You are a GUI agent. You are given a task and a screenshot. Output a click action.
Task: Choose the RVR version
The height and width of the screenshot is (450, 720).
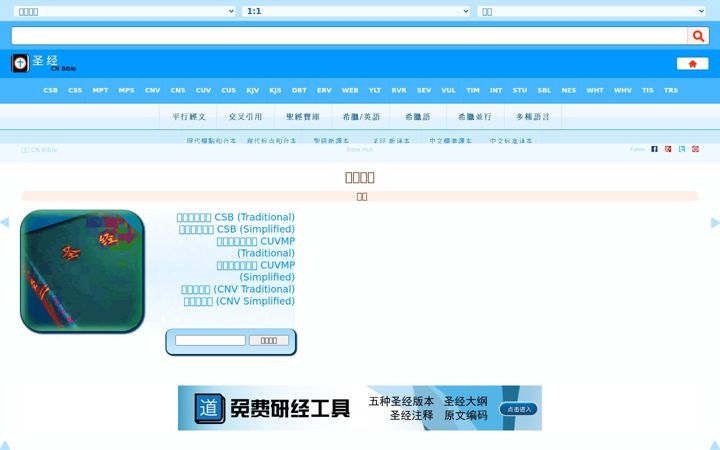(x=399, y=90)
